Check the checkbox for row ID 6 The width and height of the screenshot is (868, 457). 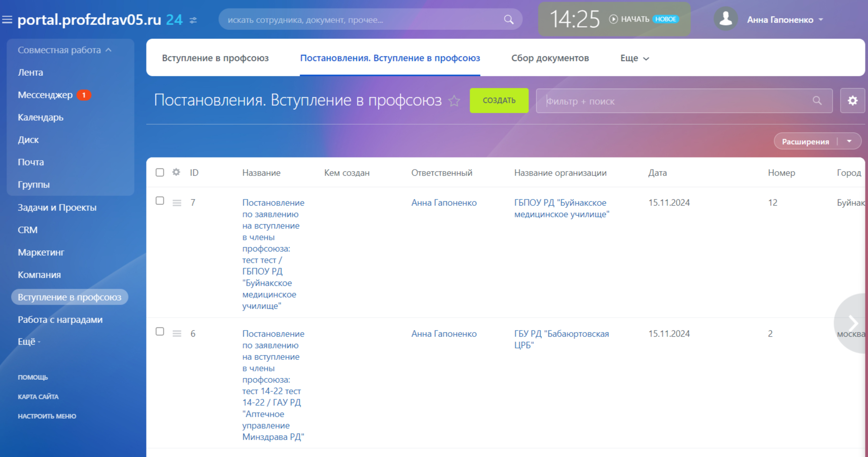point(160,332)
